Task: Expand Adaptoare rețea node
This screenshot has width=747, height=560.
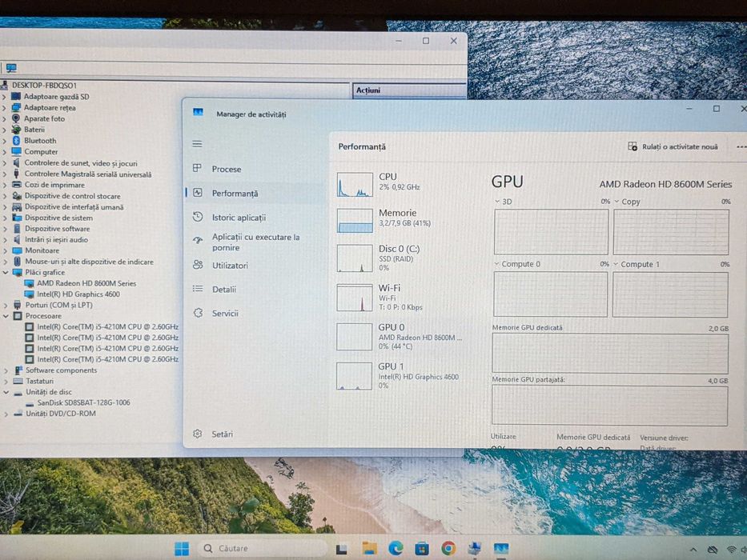Action: click(x=4, y=108)
